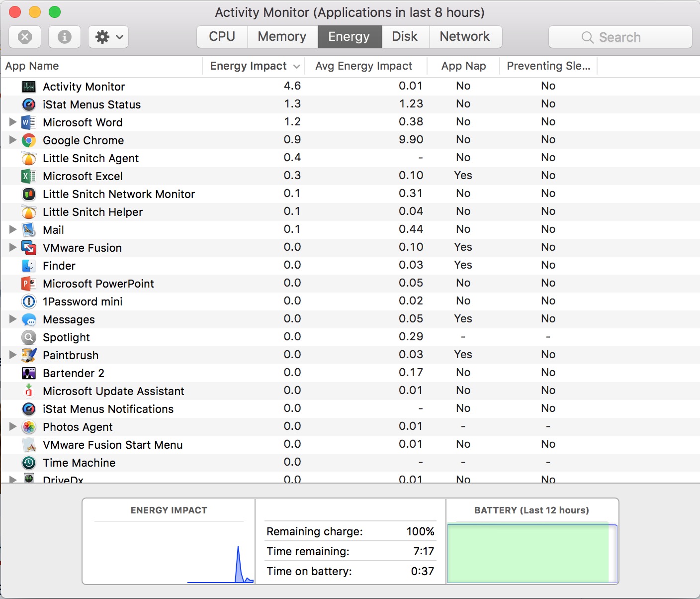Click the Spotlight icon
This screenshot has height=599, width=700.
(29, 337)
